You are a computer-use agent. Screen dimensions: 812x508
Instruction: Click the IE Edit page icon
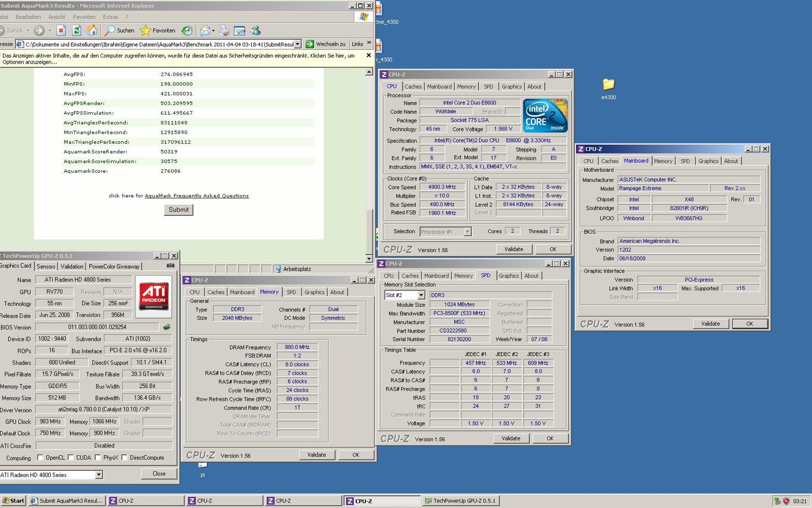point(240,30)
